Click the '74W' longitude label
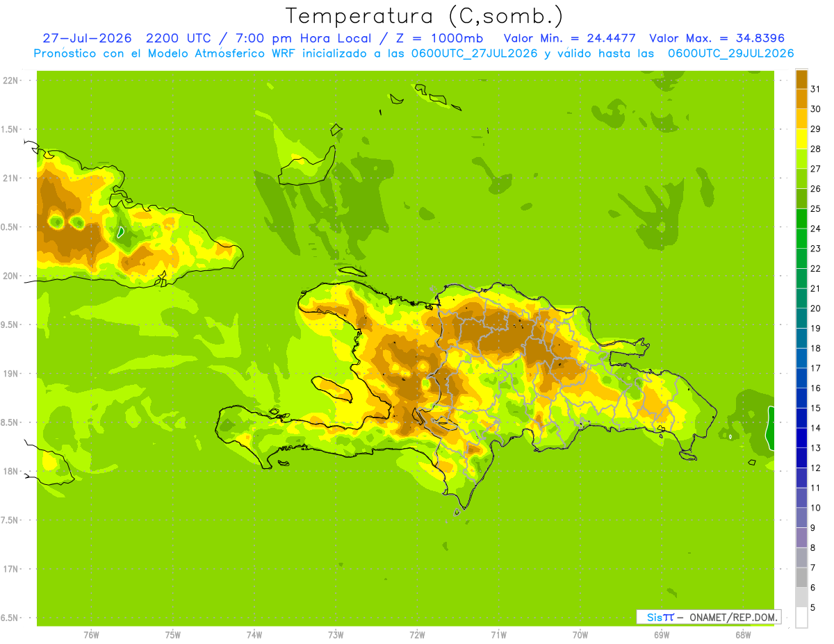The height and width of the screenshot is (644, 834). pyautogui.click(x=254, y=635)
